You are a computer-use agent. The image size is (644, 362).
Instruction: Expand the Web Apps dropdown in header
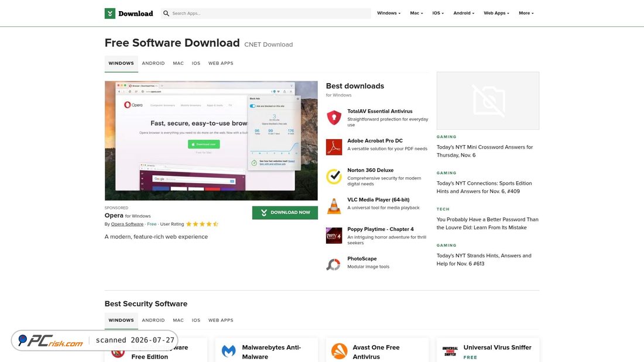coord(496,13)
